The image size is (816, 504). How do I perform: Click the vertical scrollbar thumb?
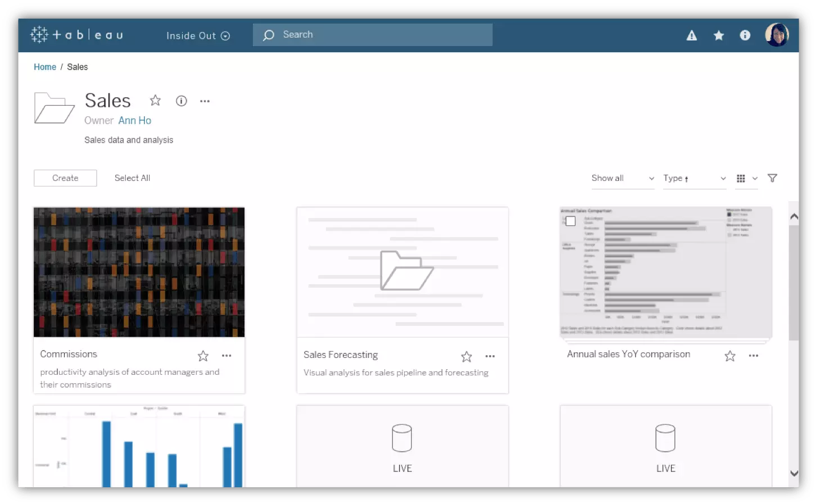pos(794,283)
